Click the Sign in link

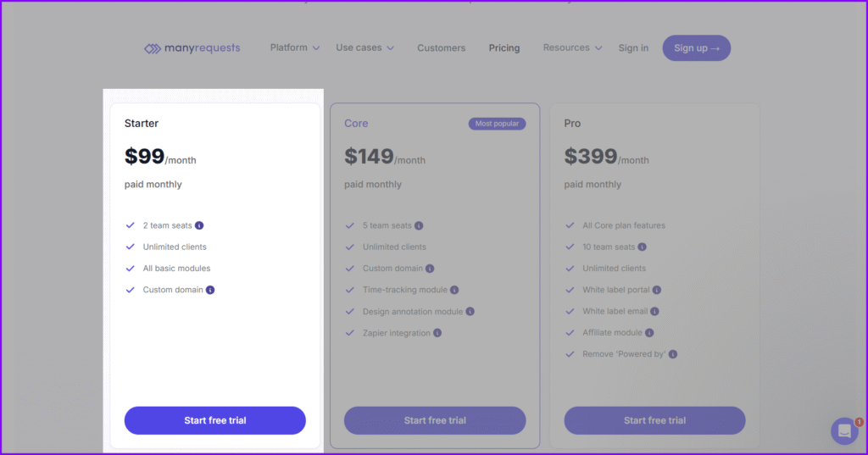pos(633,48)
